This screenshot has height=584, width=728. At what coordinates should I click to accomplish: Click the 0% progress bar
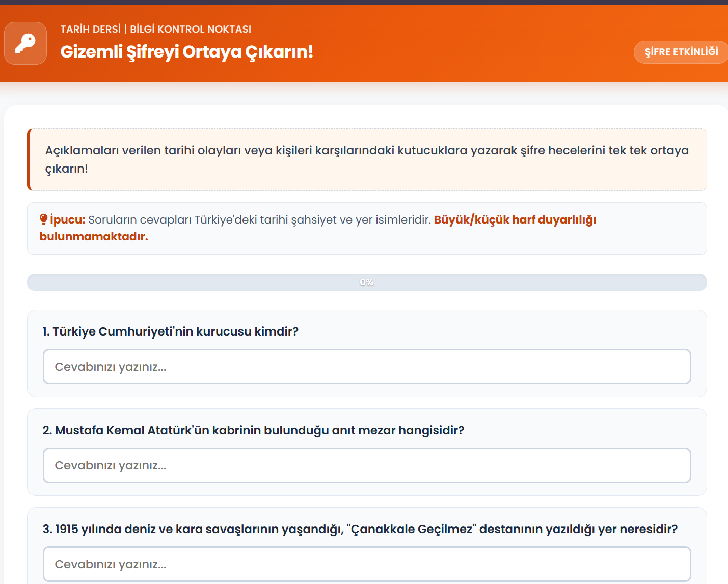coord(367,282)
